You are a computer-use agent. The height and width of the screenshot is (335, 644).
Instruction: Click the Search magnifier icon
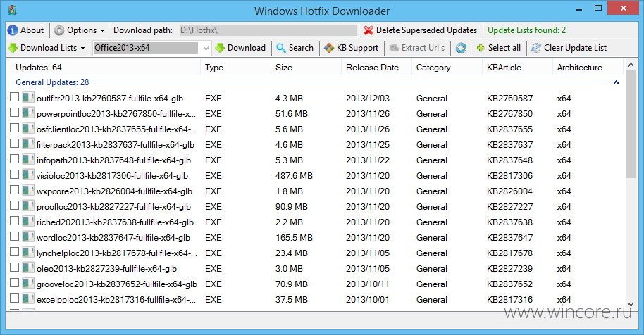pos(281,48)
